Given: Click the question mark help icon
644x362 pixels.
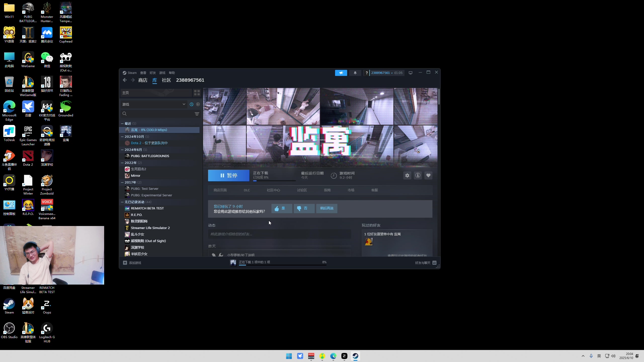Looking at the screenshot, I should (x=367, y=73).
